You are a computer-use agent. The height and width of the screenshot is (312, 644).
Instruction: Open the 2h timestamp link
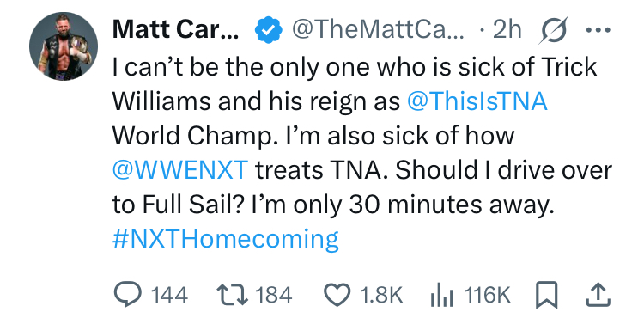pyautogui.click(x=507, y=29)
